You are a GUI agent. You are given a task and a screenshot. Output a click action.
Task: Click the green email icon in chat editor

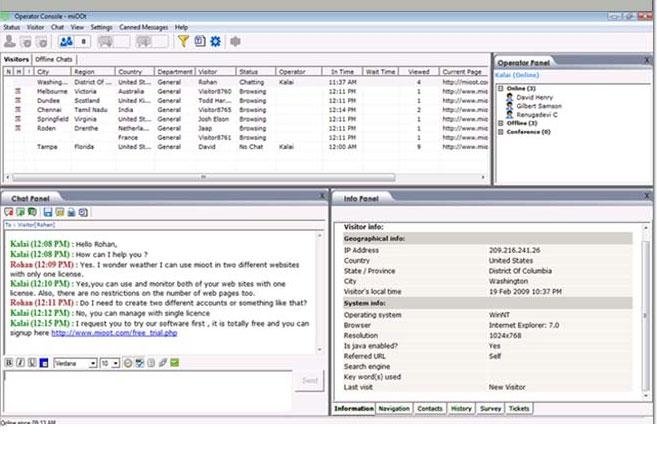tap(174, 362)
